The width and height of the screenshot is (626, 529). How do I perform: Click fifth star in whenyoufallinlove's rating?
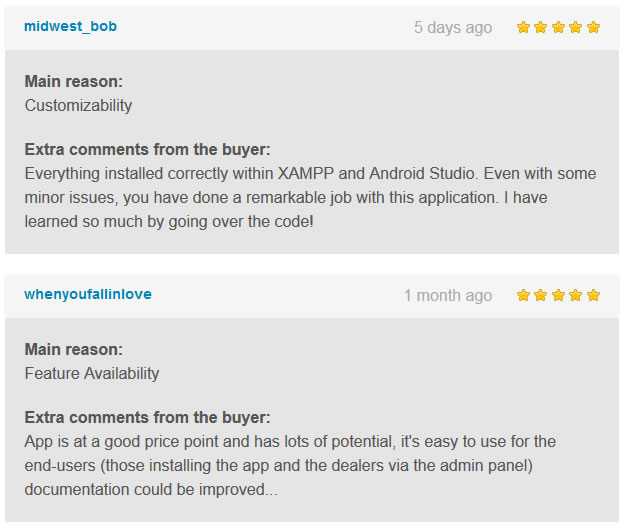click(x=593, y=295)
